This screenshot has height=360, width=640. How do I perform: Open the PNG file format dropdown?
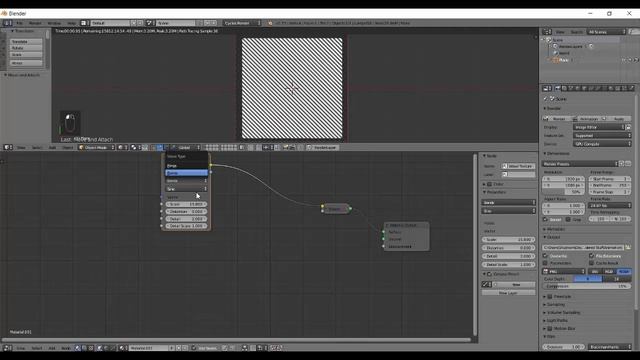click(563, 271)
